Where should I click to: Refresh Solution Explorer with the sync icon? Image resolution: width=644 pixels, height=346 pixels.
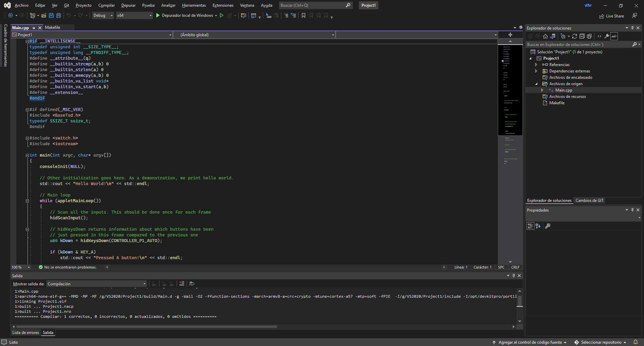pos(575,36)
